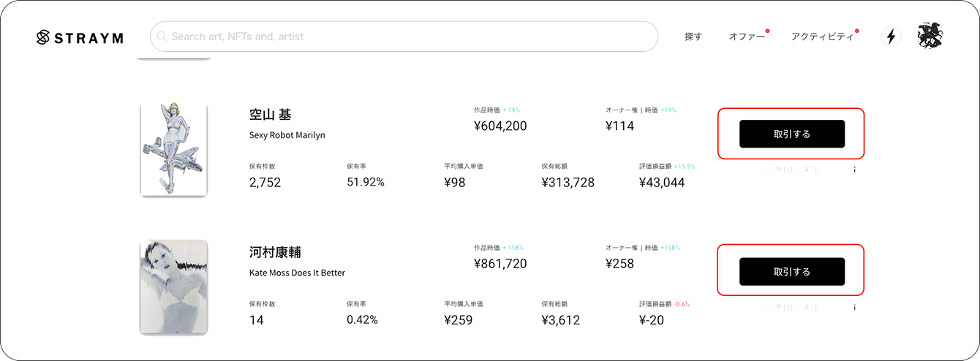Click the title Sexy Robot Marilyn
The width and height of the screenshot is (980, 361).
[x=287, y=135]
